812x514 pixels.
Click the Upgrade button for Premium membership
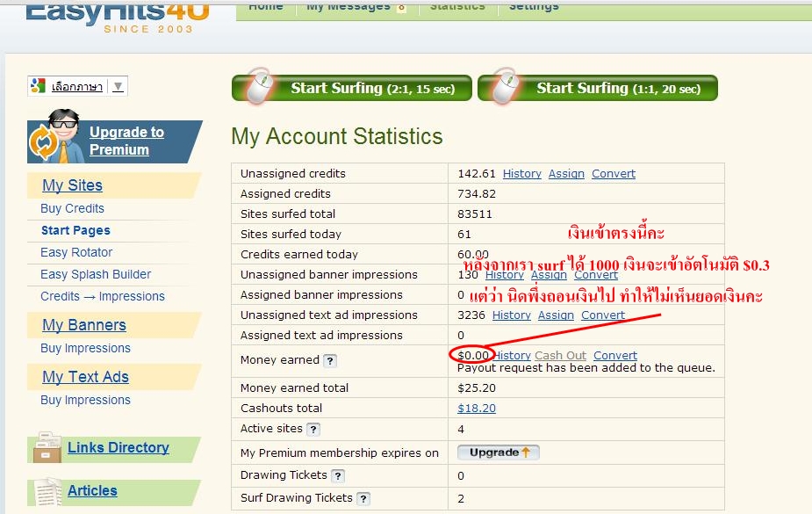499,452
